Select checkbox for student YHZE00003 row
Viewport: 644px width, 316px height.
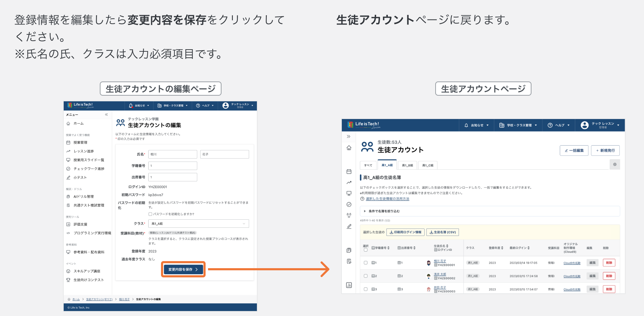tap(366, 289)
